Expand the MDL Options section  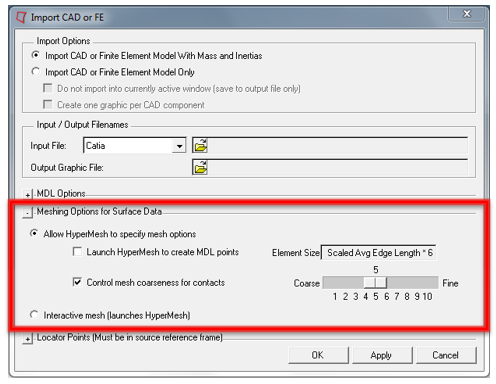click(x=28, y=195)
